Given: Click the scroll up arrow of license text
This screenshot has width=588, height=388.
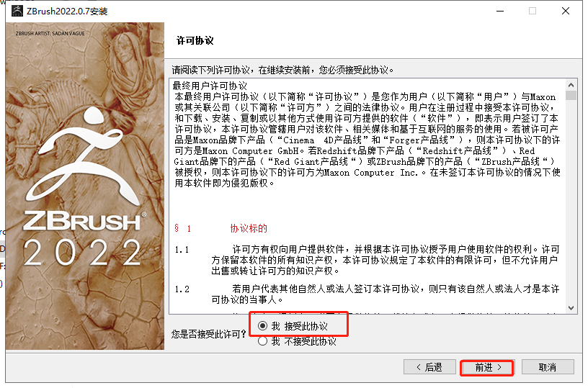Looking at the screenshot, I should click(x=571, y=85).
